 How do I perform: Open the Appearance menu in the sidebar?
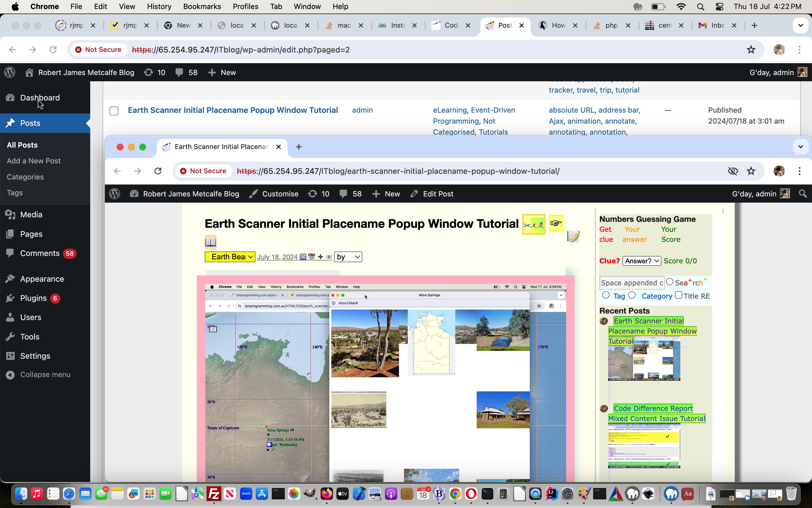[x=42, y=279]
